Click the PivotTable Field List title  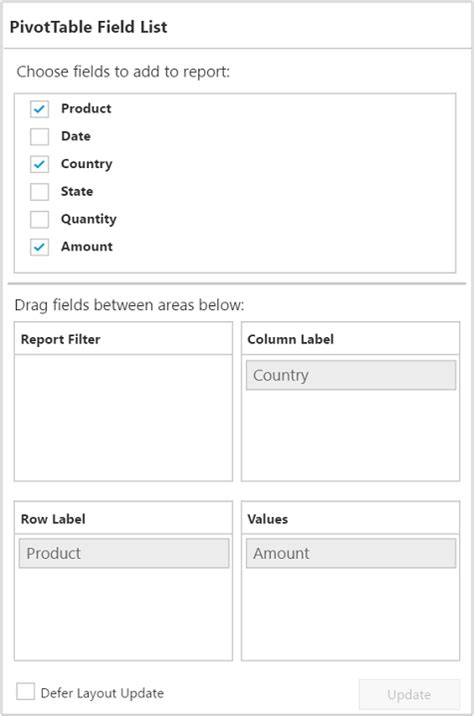click(x=89, y=27)
